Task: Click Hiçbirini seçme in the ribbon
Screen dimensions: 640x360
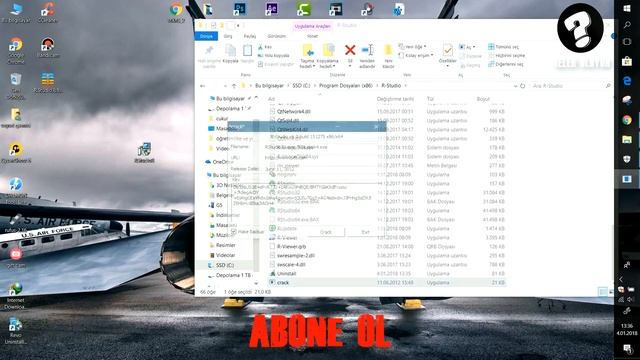Action: pos(507,56)
